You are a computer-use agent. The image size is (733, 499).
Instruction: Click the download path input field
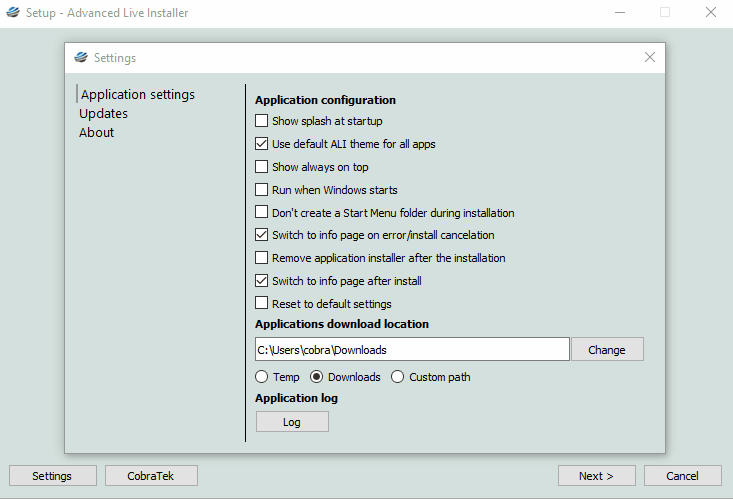[x=412, y=349]
